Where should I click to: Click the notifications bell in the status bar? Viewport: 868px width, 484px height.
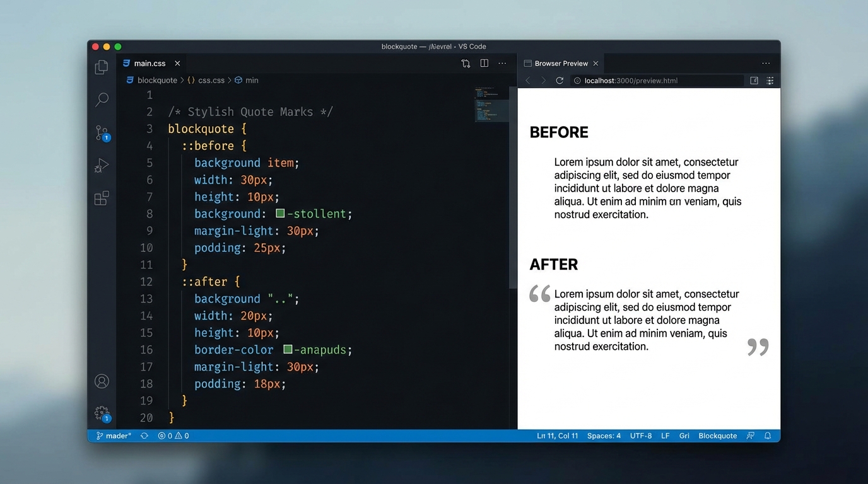[x=767, y=435]
